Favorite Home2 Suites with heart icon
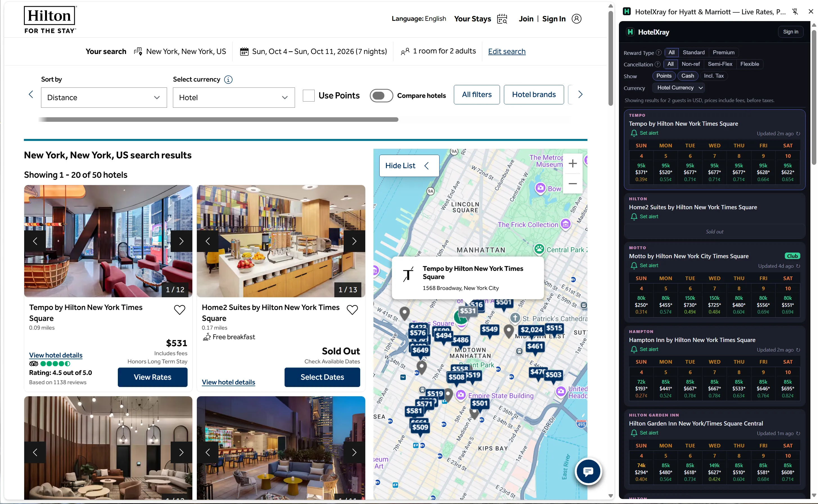Screen dimensions: 818x504 pos(352,310)
